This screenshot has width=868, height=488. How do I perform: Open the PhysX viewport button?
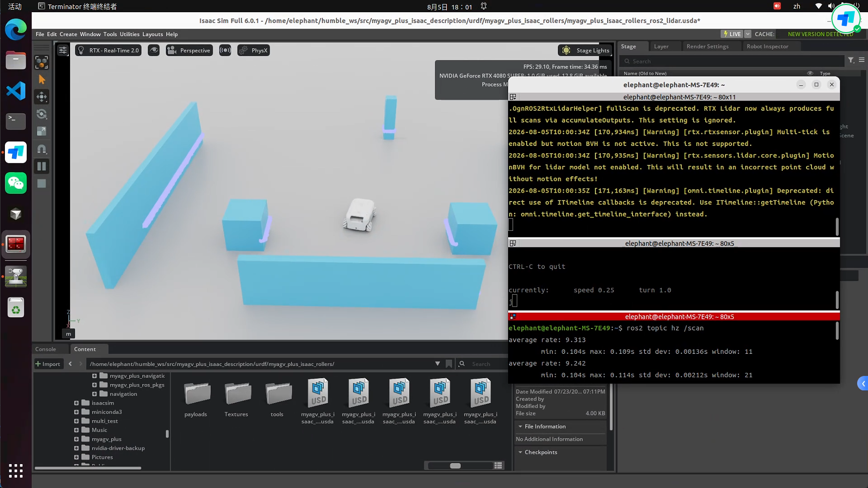(254, 50)
